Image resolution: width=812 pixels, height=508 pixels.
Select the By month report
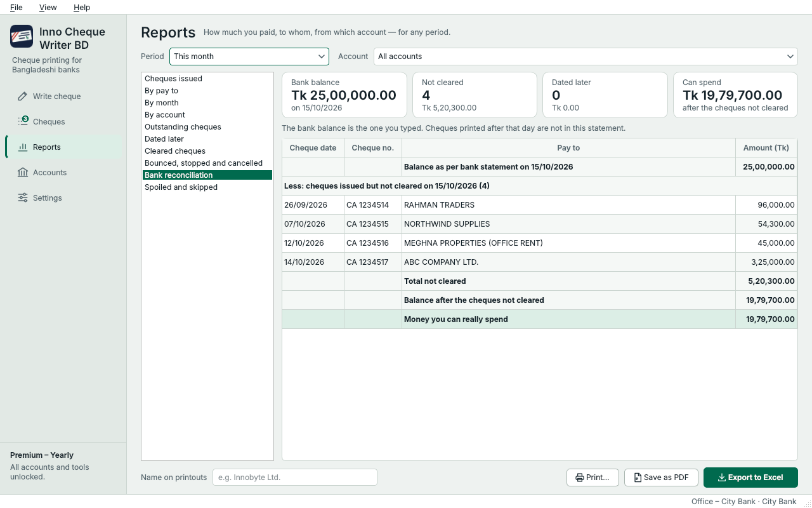[207, 103]
